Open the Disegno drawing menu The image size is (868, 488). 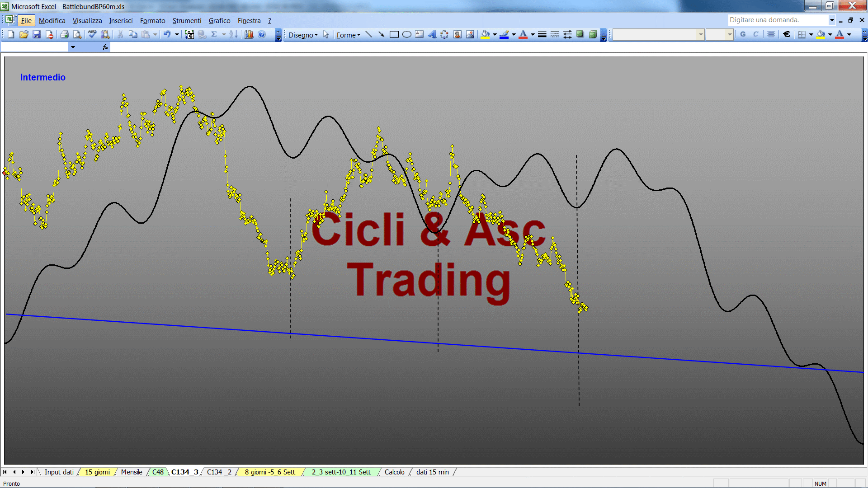point(303,35)
